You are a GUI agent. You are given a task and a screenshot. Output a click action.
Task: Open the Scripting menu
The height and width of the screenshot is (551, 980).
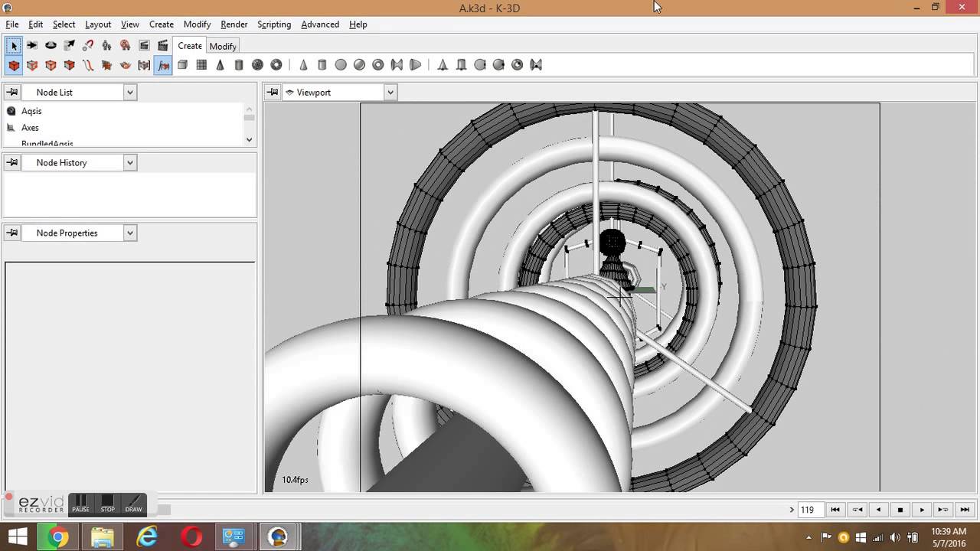tap(274, 24)
